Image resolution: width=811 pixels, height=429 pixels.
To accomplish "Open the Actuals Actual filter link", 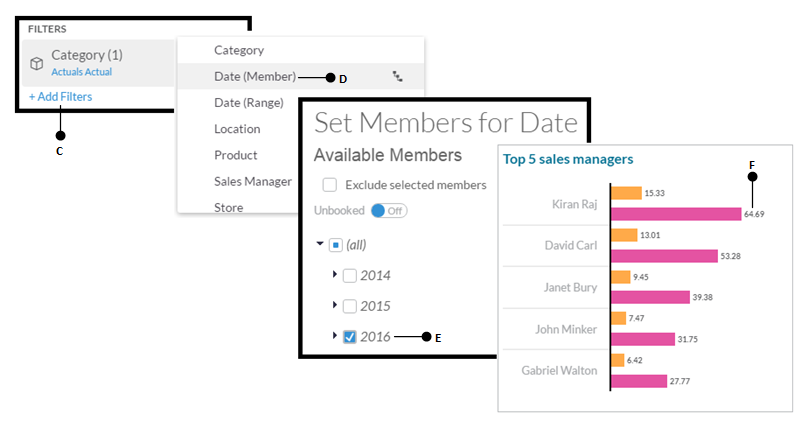I will tap(82, 72).
